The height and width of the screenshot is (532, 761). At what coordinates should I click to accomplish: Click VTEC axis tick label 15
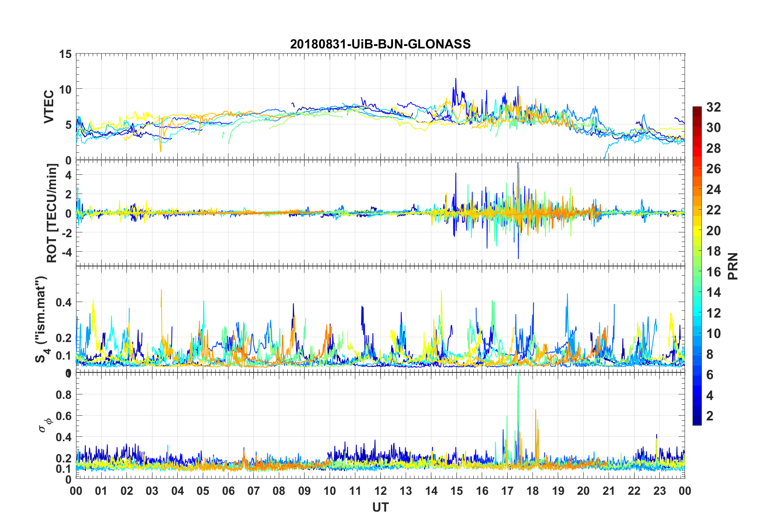[65, 54]
